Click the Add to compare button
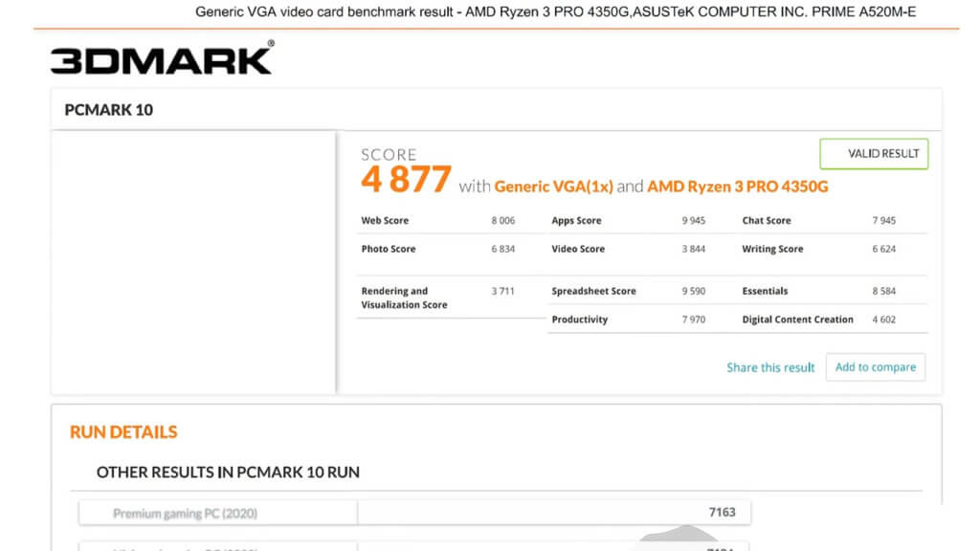This screenshot has width=980, height=551. 875,366
